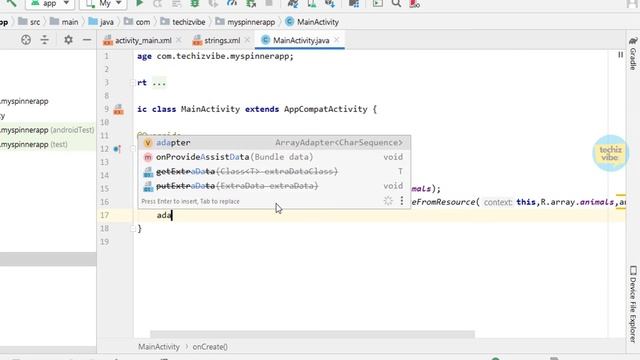The width and height of the screenshot is (640, 360).
Task: Click the expand/collapse all icon in Project panel
Action: coord(44,40)
